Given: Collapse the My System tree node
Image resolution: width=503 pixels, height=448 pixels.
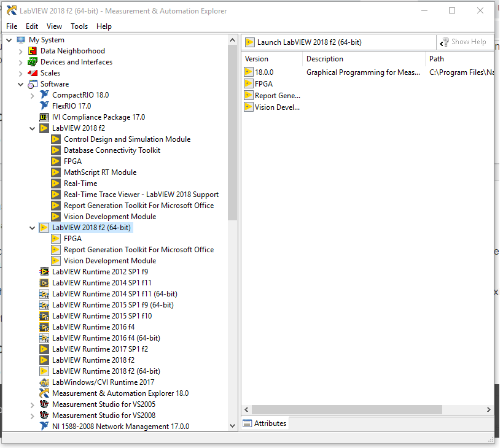Looking at the screenshot, I should click(x=9, y=40).
